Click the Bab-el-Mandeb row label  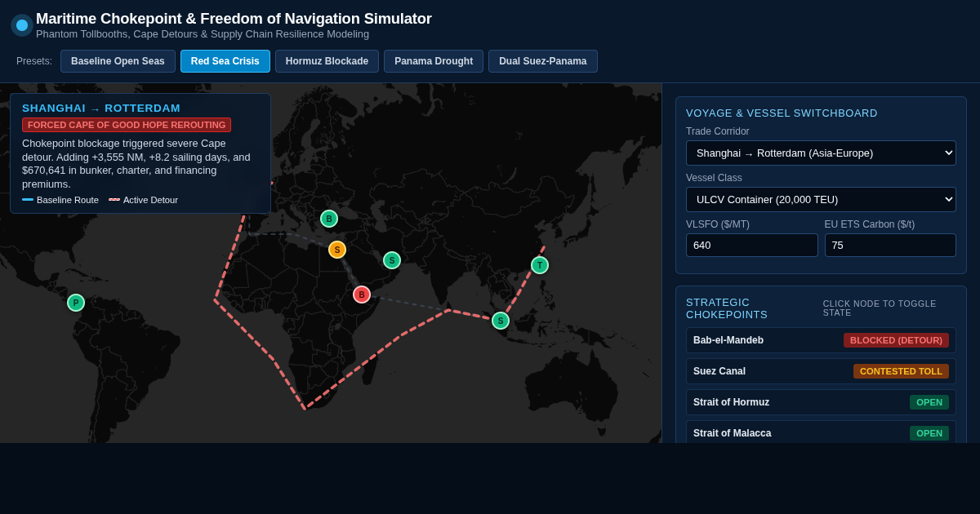coord(728,340)
